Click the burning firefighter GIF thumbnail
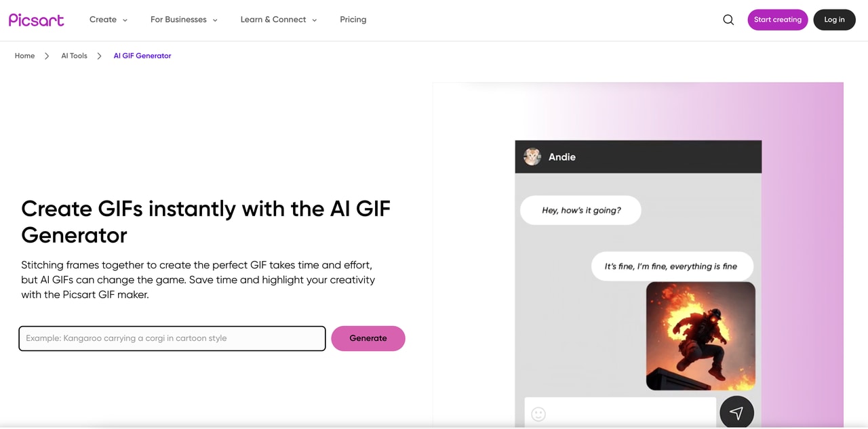 click(x=701, y=336)
